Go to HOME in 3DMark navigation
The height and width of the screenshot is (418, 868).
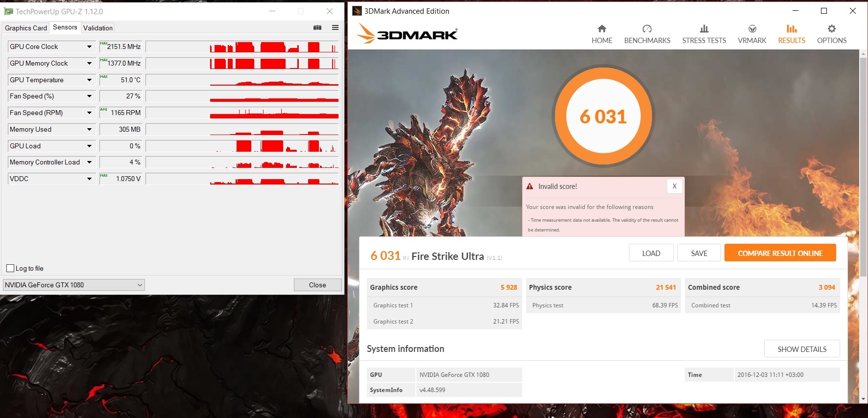(x=602, y=41)
